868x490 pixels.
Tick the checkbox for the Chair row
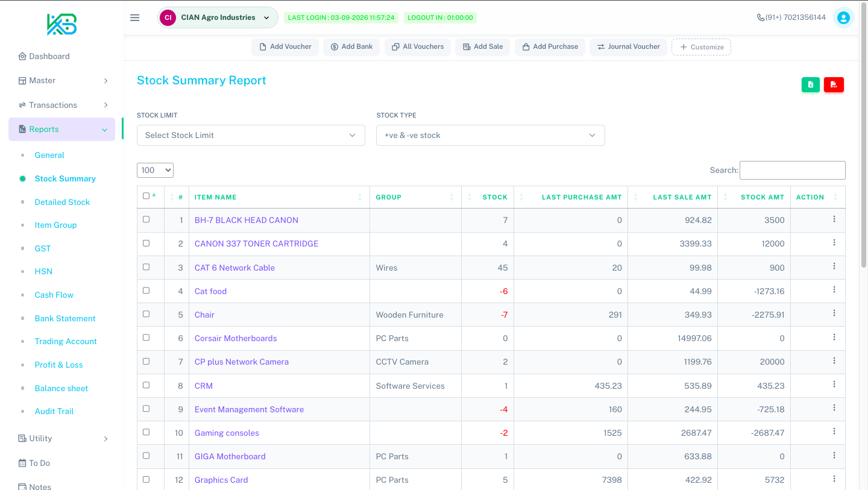pos(146,313)
